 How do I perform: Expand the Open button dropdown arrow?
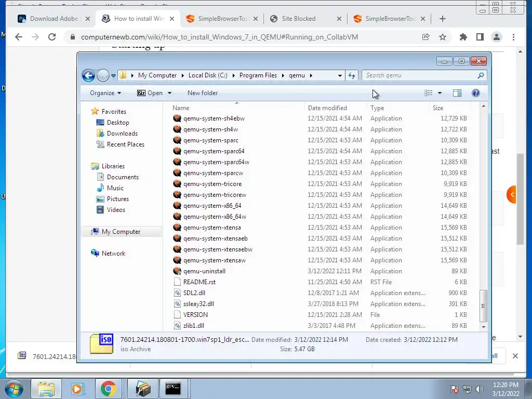tap(169, 93)
